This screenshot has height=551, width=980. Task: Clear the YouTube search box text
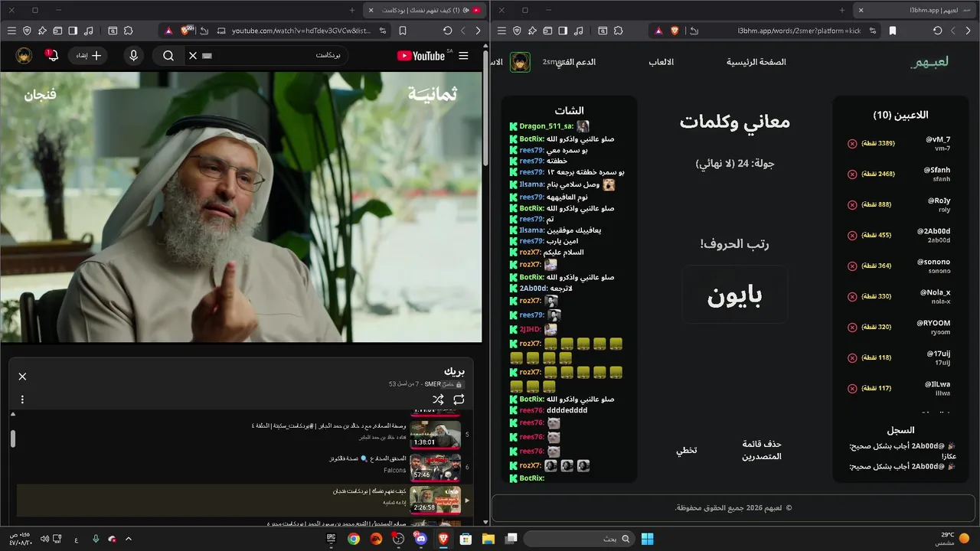coord(193,55)
